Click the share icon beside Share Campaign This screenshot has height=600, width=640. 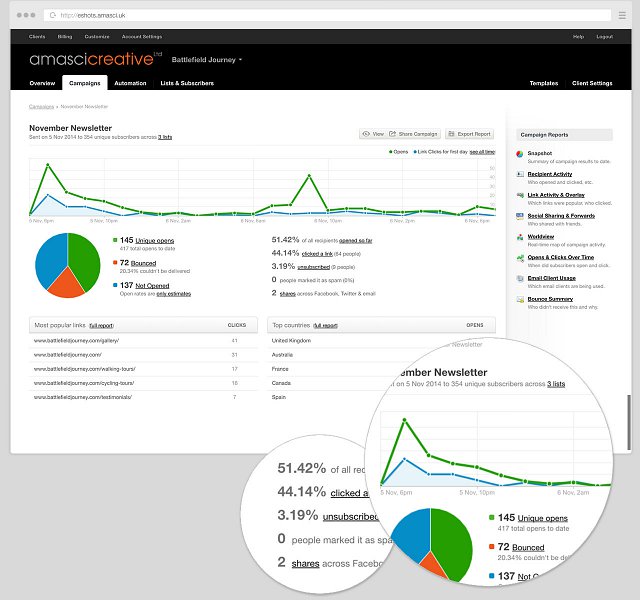tap(392, 134)
